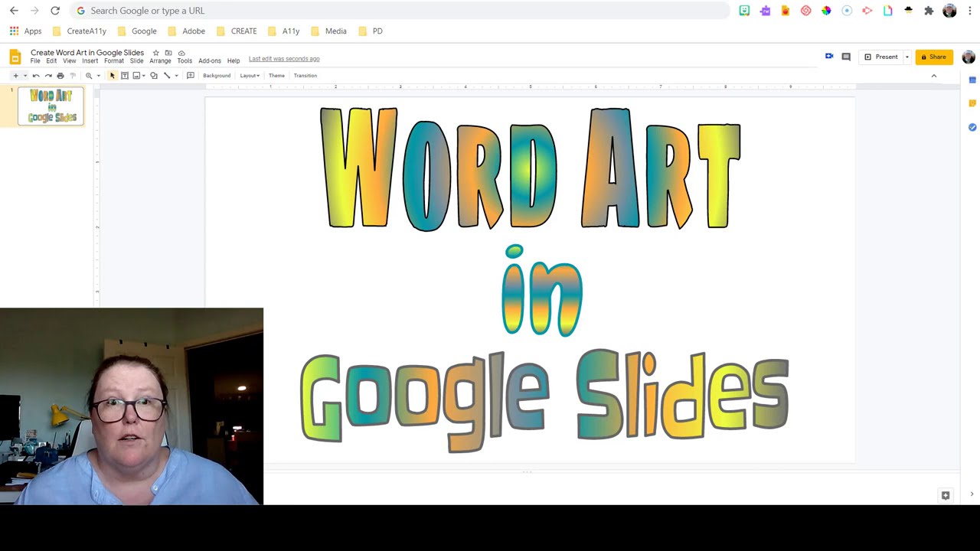Click the new slide plus button
The image size is (980, 551).
pyautogui.click(x=15, y=76)
